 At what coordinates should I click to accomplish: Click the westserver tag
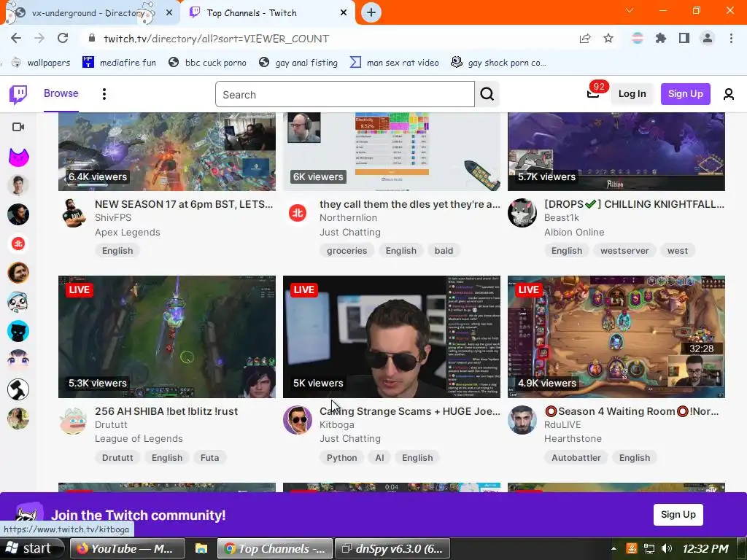(x=624, y=251)
